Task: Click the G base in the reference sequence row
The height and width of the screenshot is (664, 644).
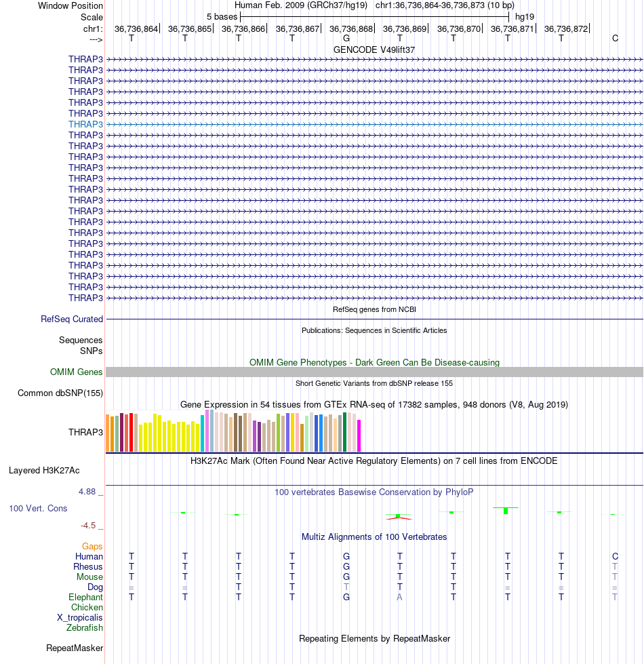Action: coord(346,38)
